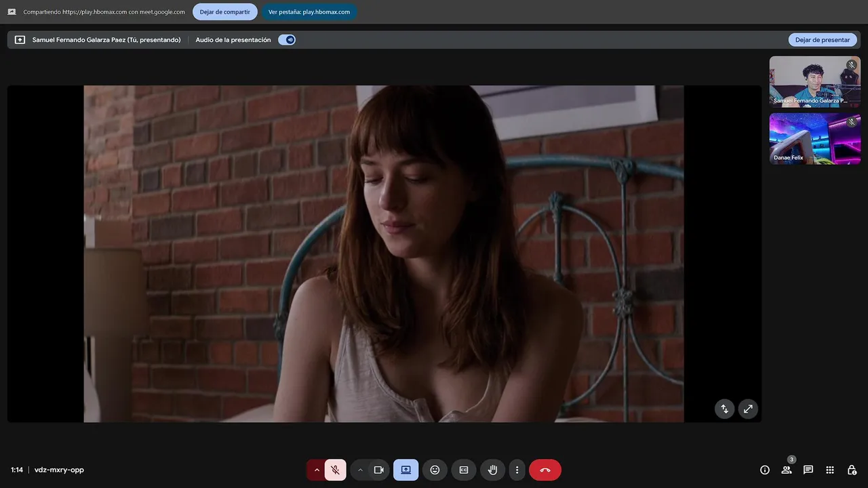This screenshot has height=488, width=868.
Task: Select Danae Felix participant thumbnail
Action: pos(814,138)
